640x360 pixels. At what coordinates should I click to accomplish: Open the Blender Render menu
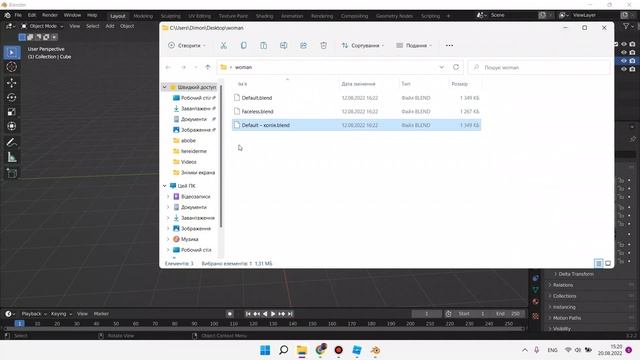coord(50,15)
